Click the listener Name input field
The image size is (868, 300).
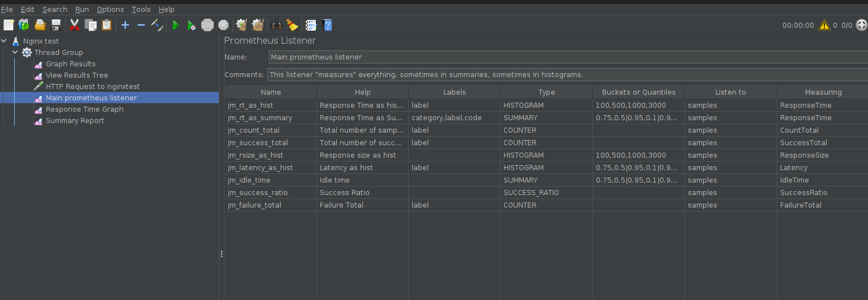[567, 57]
